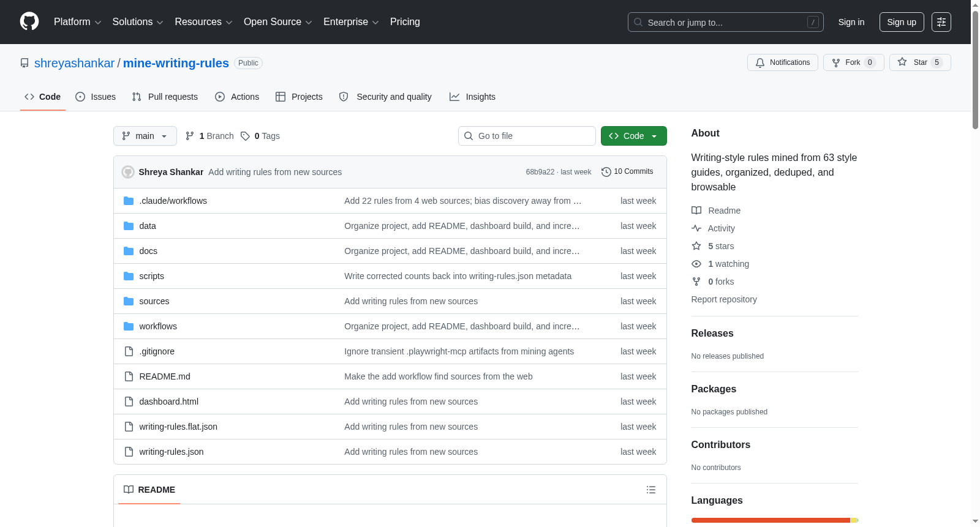Screen dimensions: 980x527
Task: Open the Pull requests tab
Action: (x=165, y=97)
